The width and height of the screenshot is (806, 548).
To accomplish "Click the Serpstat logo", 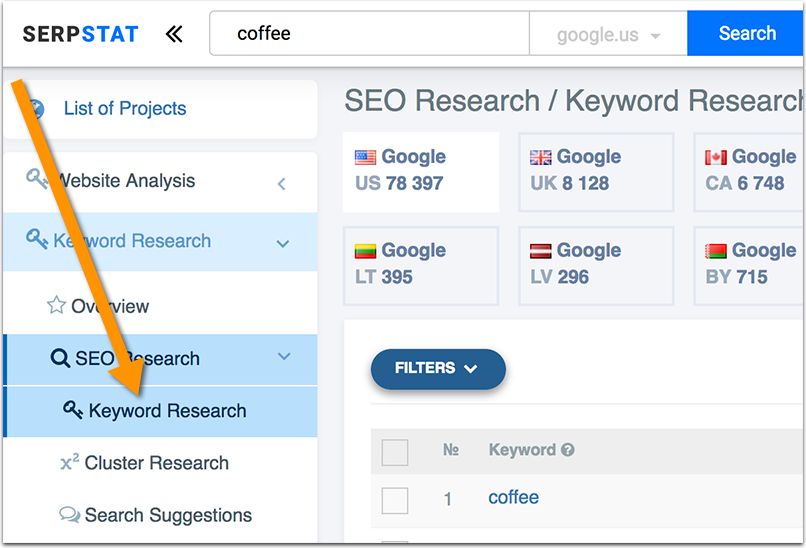I will (80, 34).
